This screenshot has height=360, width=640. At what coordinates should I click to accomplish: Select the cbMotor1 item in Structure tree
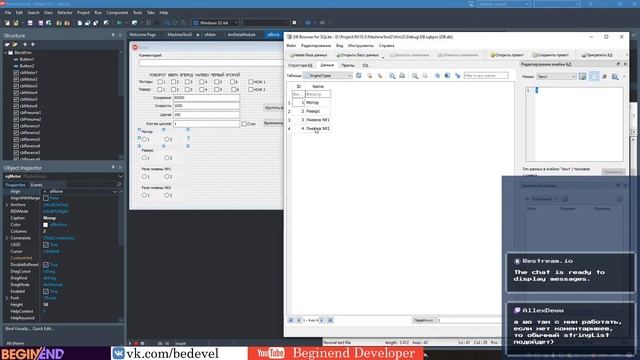(x=28, y=73)
